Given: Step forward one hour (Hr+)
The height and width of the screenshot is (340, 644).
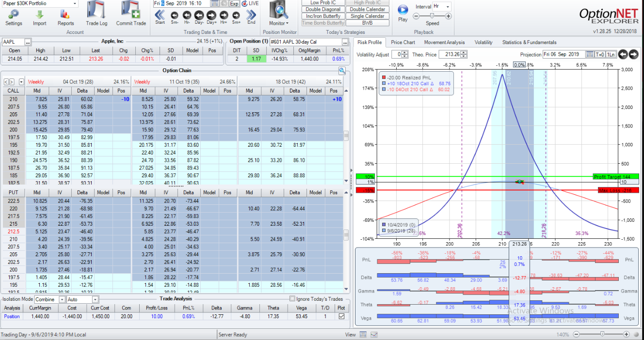Looking at the screenshot, I should tap(224, 15).
